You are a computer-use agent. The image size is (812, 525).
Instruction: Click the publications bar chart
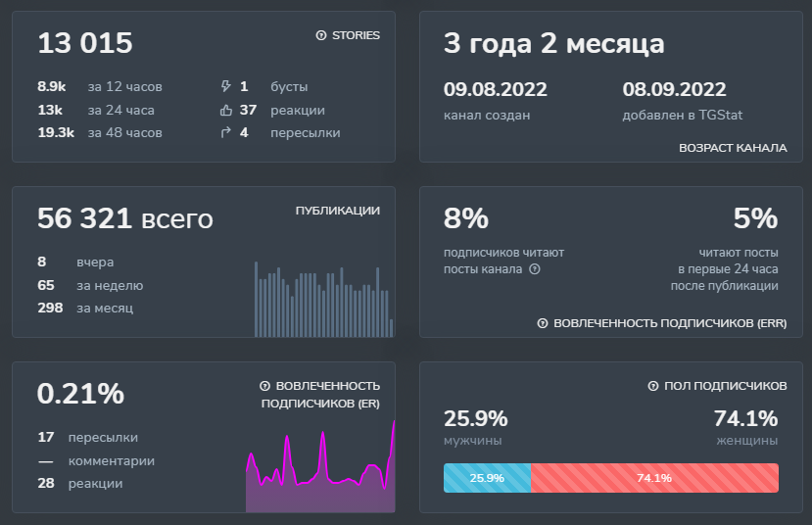pyautogui.click(x=323, y=299)
